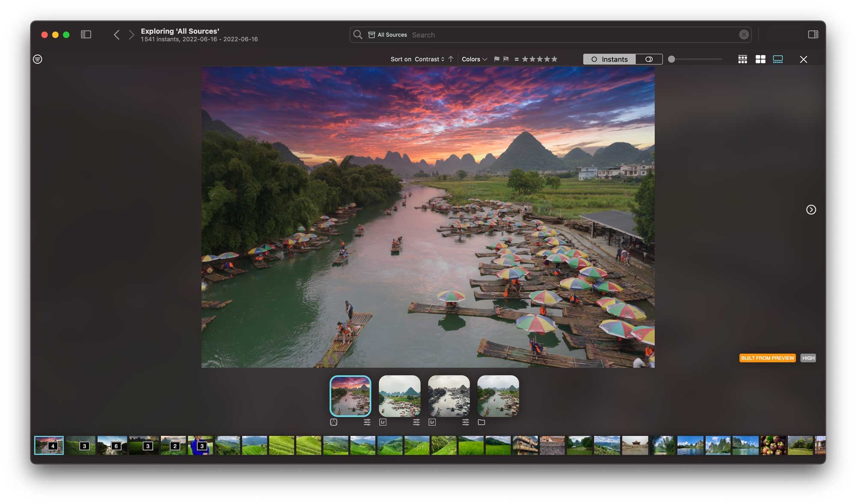This screenshot has height=504, width=856.
Task: Go back to previous view
Action: (x=116, y=34)
